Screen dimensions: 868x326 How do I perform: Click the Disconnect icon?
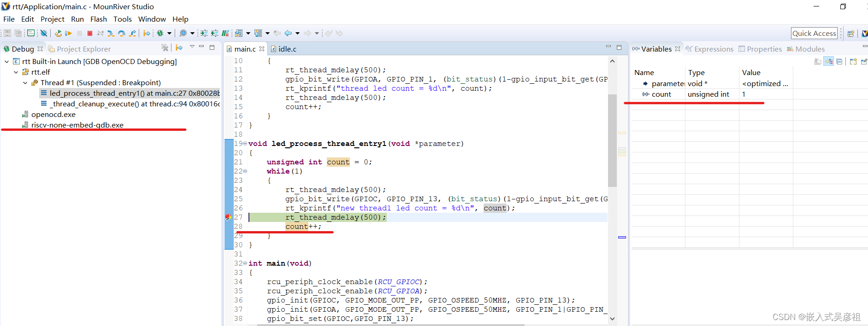[100, 33]
